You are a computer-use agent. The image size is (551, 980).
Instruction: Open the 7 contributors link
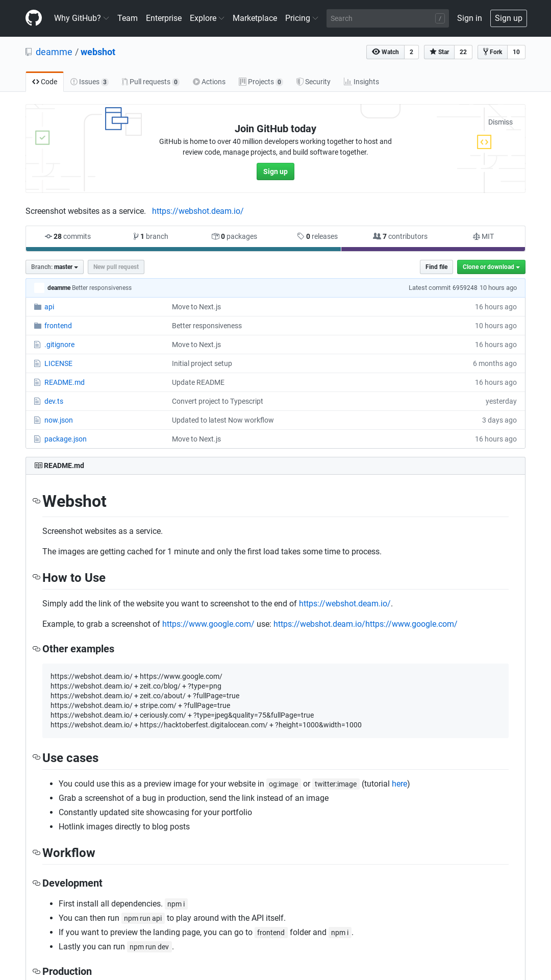coord(400,236)
